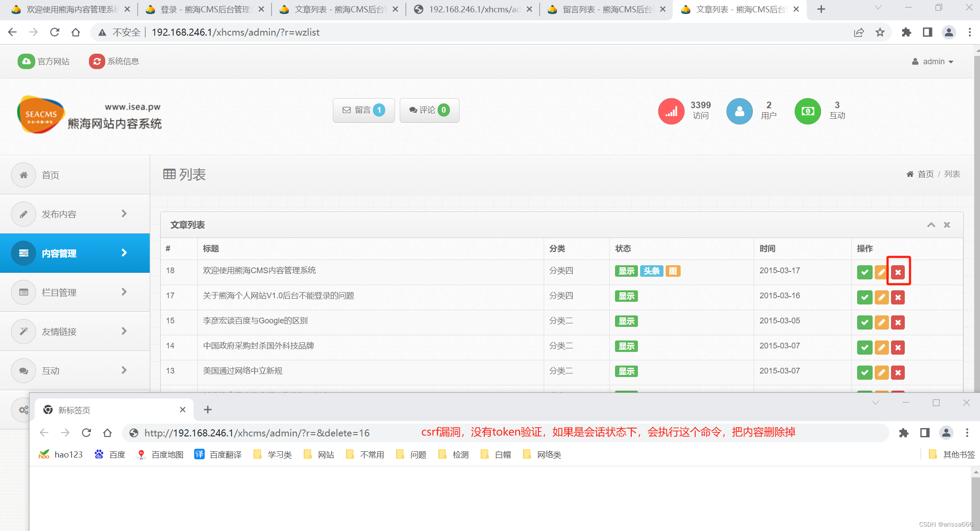The width and height of the screenshot is (980, 531).
Task: Click the green checkmark for article 18
Action: click(865, 272)
